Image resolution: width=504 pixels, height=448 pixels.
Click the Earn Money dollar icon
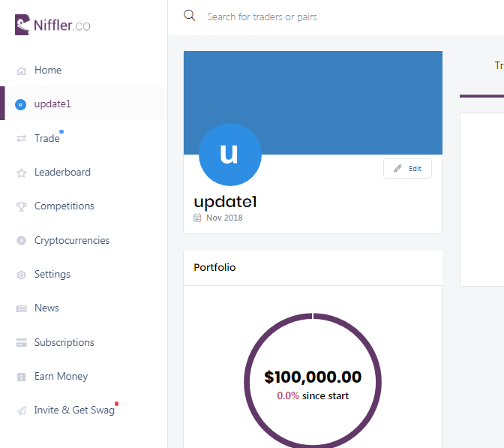coord(21,377)
